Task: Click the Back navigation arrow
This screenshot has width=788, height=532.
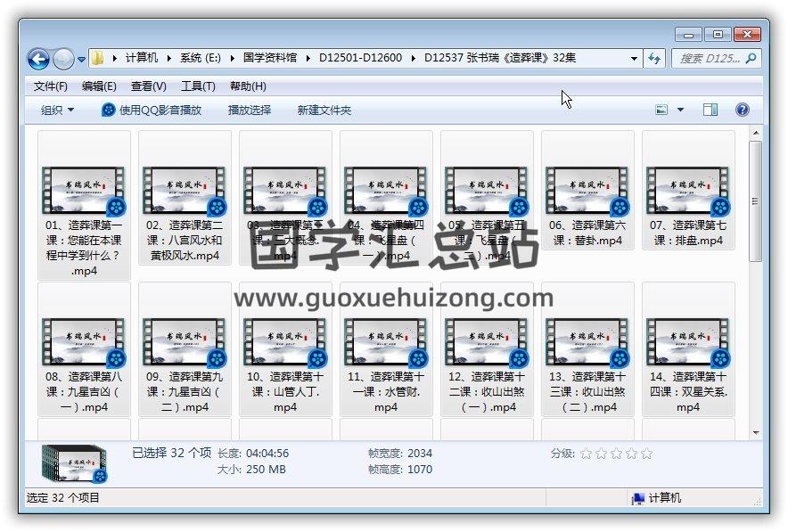Action: point(38,59)
